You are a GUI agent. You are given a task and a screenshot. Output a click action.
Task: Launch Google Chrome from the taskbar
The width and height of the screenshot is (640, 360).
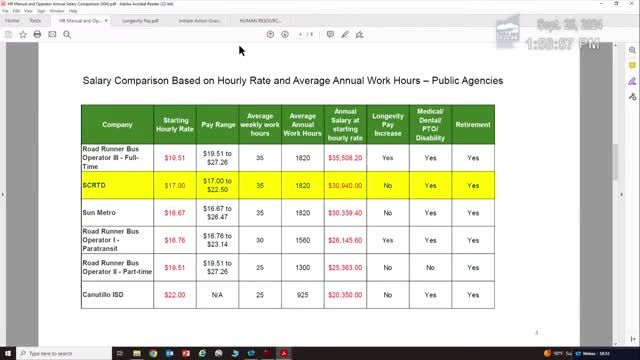tap(153, 353)
